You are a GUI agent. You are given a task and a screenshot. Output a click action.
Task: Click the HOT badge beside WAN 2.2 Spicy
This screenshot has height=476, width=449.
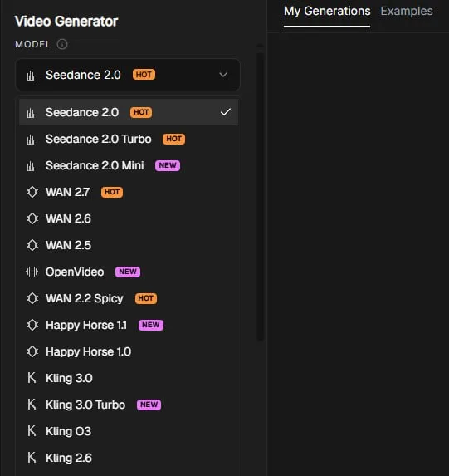[x=146, y=298]
